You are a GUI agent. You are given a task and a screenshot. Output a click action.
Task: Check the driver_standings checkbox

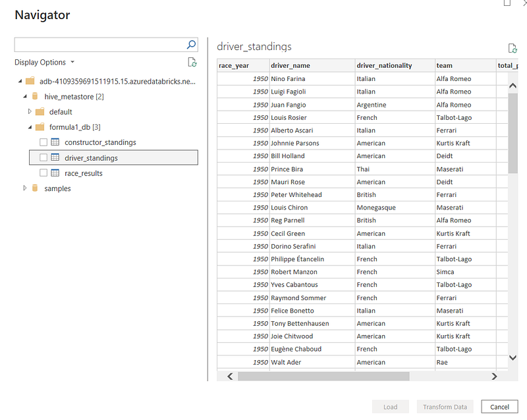[43, 157]
